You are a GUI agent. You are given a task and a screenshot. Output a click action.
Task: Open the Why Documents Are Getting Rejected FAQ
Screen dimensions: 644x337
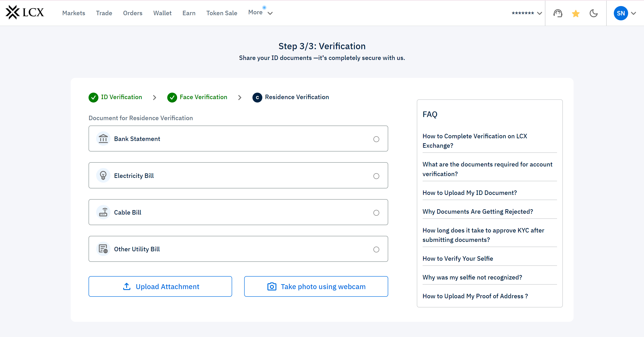[x=477, y=211]
